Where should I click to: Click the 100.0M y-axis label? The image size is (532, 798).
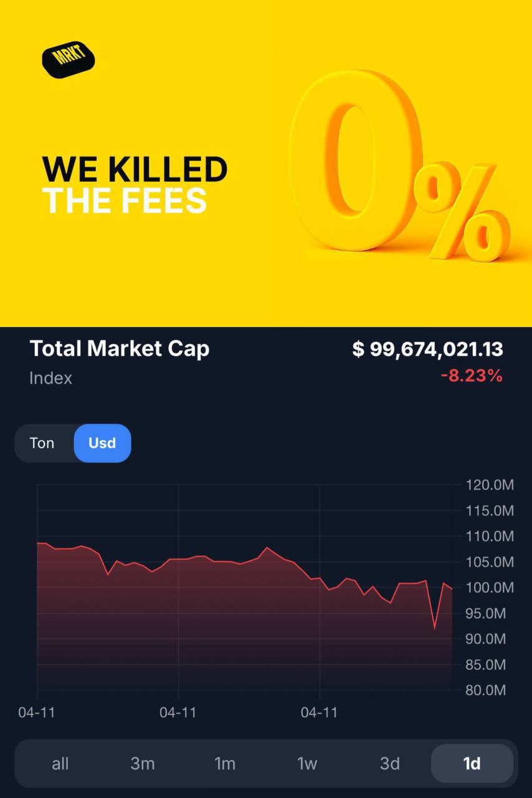490,588
